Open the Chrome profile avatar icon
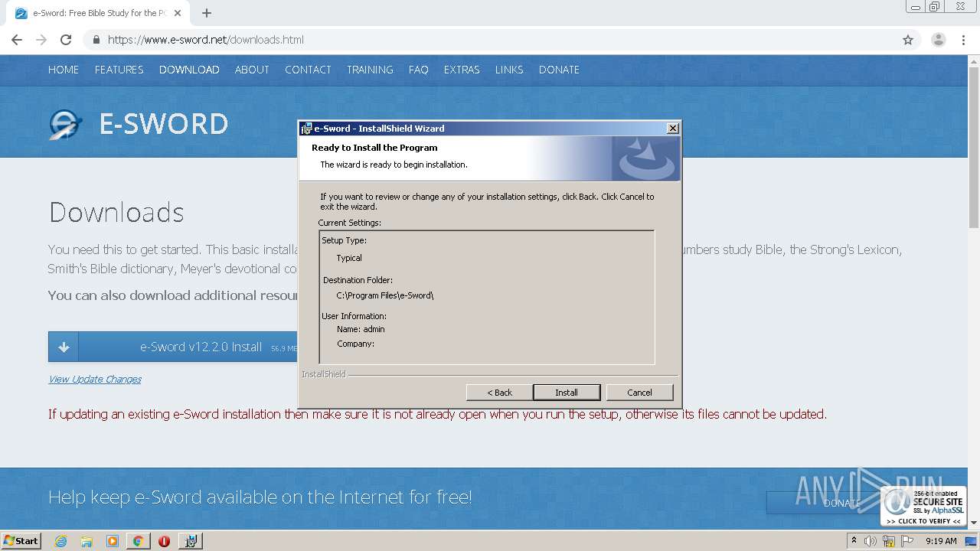The width and height of the screenshot is (980, 551). (939, 40)
